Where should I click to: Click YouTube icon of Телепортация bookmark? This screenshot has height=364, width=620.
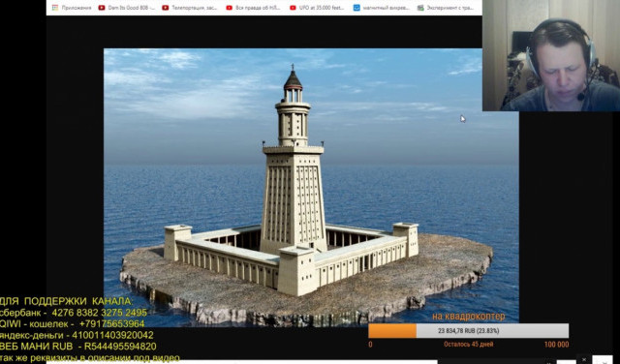pos(165,8)
